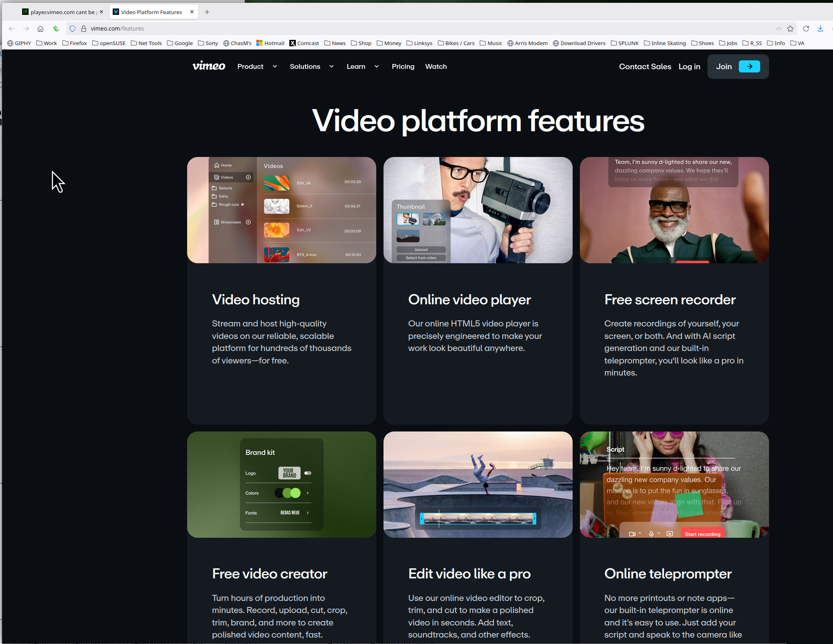The height and width of the screenshot is (644, 833).
Task: Click the tracking protection shield icon
Action: (x=72, y=29)
